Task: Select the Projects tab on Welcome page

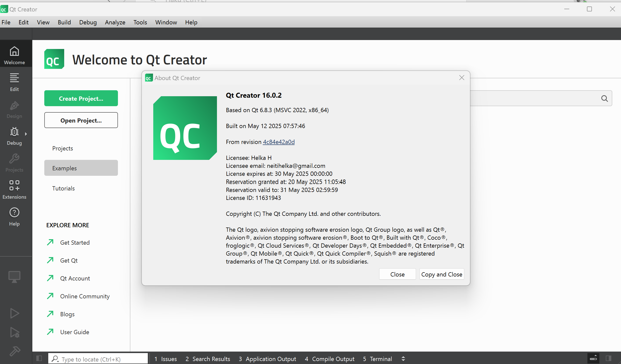Action: coord(81,148)
